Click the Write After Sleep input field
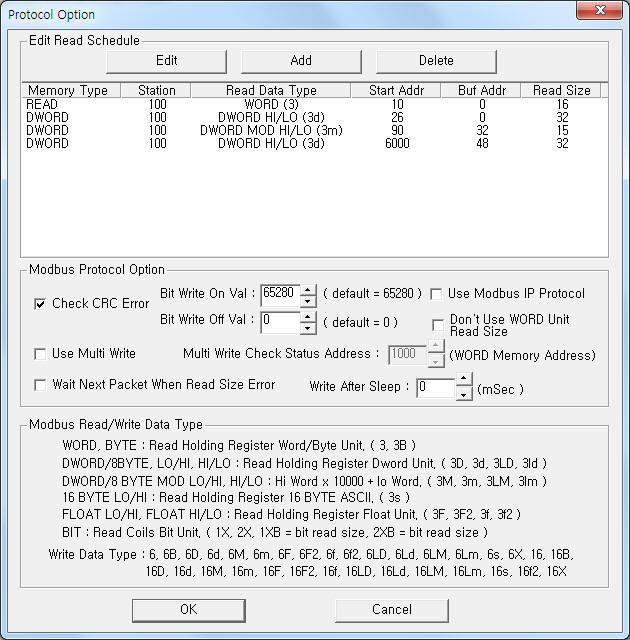Viewport: 630px width, 640px height. point(435,388)
